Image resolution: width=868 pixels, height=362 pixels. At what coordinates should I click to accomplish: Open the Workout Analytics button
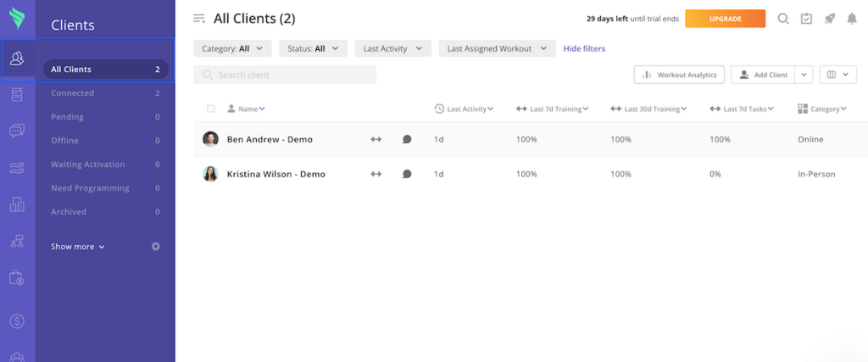tap(680, 75)
